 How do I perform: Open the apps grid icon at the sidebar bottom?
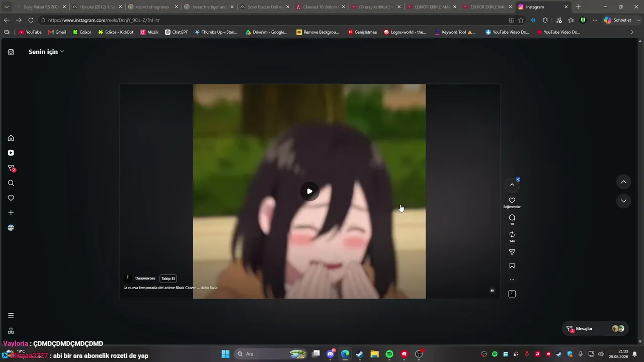tap(11, 331)
